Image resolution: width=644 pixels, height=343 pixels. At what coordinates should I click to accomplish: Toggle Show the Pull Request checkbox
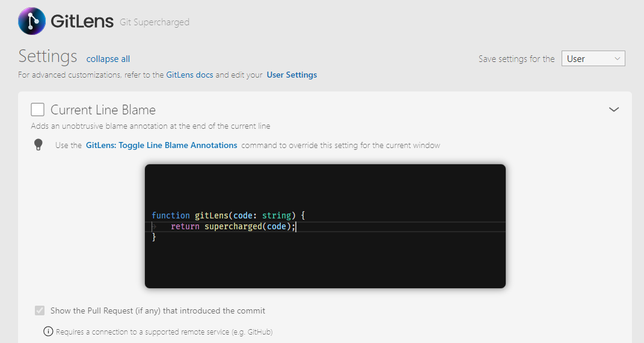pyautogui.click(x=40, y=311)
